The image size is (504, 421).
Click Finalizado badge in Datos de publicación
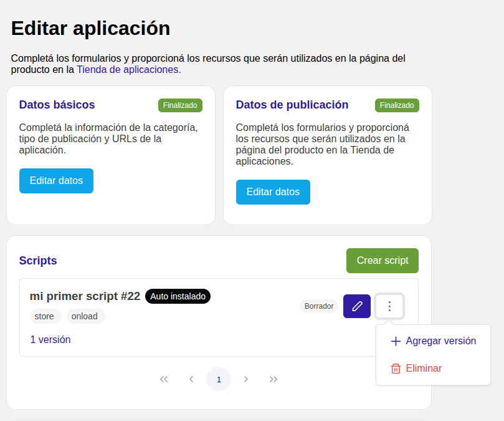coord(397,105)
